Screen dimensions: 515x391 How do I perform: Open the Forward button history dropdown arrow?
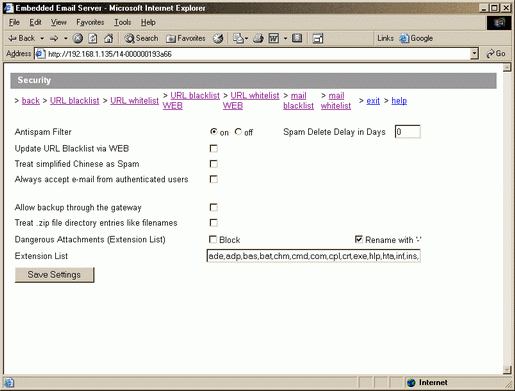tap(66, 39)
